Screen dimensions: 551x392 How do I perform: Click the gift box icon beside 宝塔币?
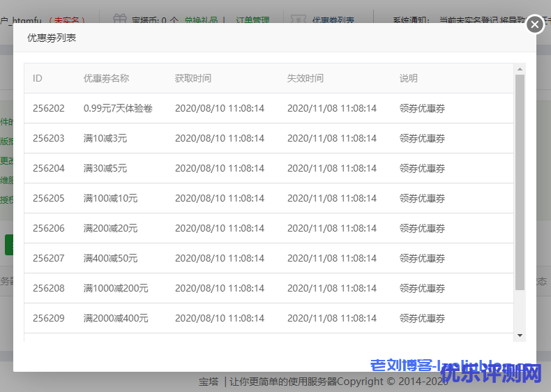pos(120,20)
